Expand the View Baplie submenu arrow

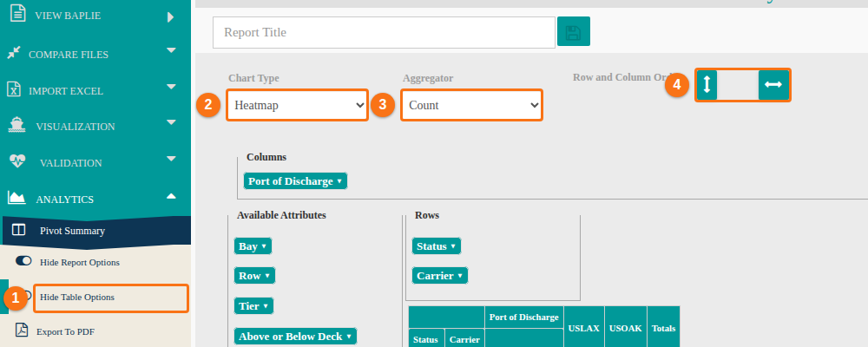(x=170, y=17)
